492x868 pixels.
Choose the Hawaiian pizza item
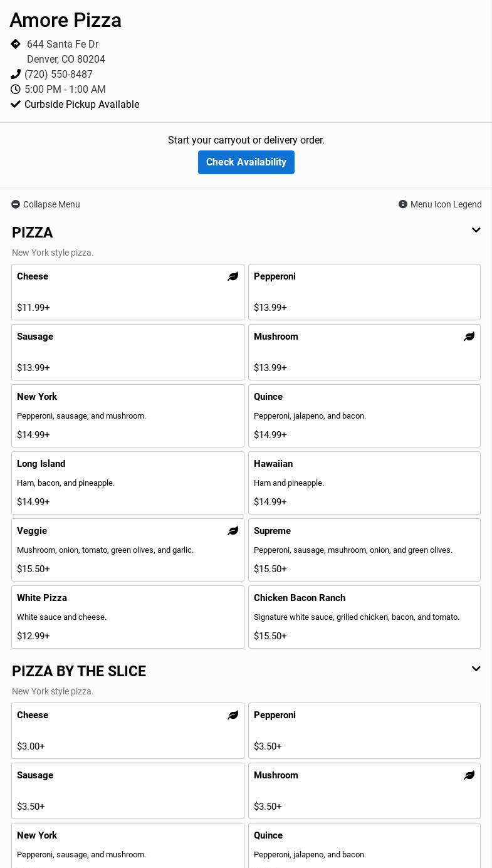pos(364,483)
